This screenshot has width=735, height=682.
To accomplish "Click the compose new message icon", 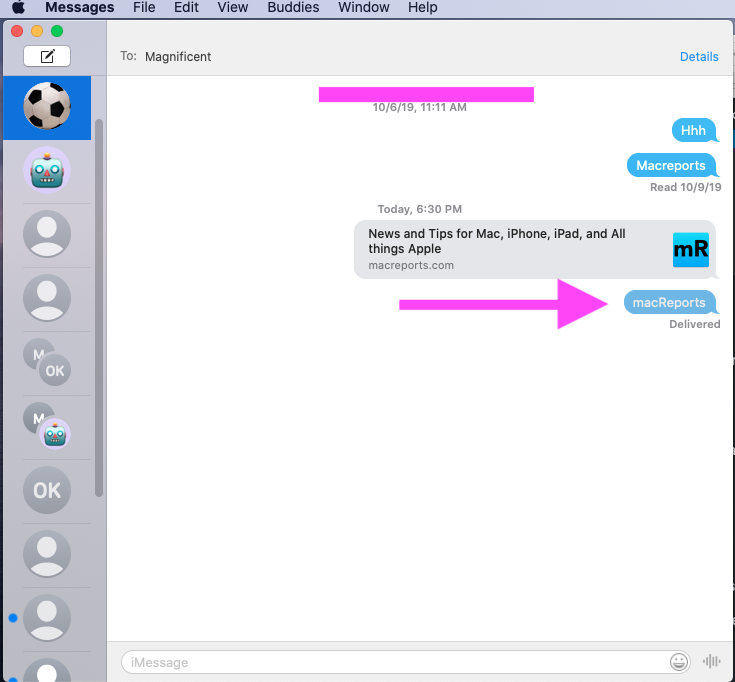I will (x=47, y=56).
